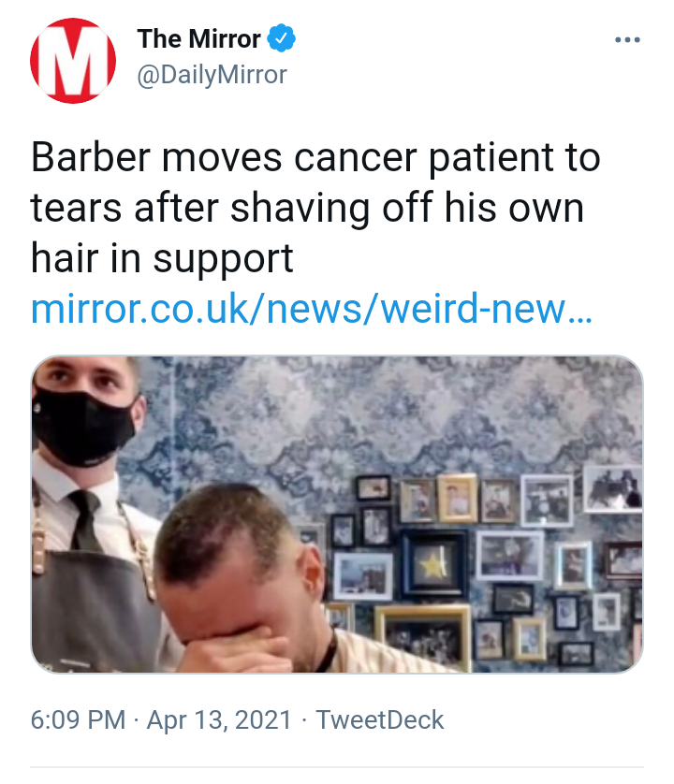
Task: Click the words 'hair in support'
Action: tap(162, 258)
